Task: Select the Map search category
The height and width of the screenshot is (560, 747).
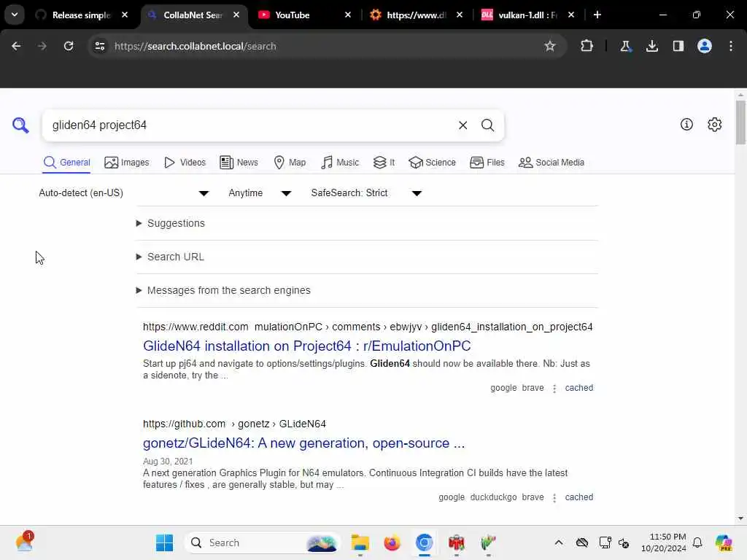Action: pos(290,163)
